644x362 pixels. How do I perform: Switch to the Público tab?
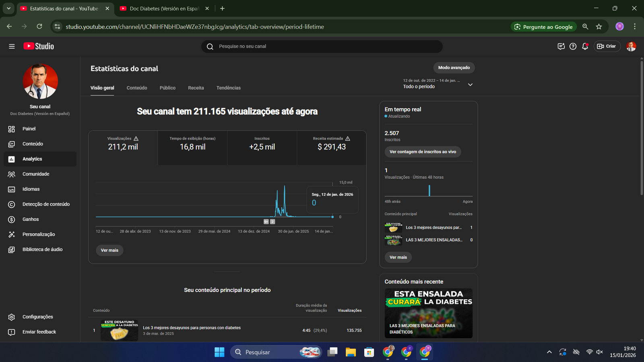[x=167, y=88]
